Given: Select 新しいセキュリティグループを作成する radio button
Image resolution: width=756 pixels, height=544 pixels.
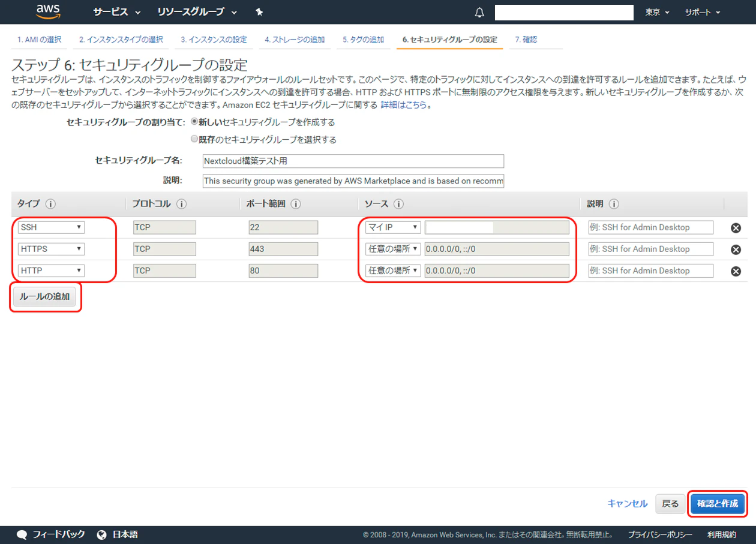Looking at the screenshot, I should 194,121.
